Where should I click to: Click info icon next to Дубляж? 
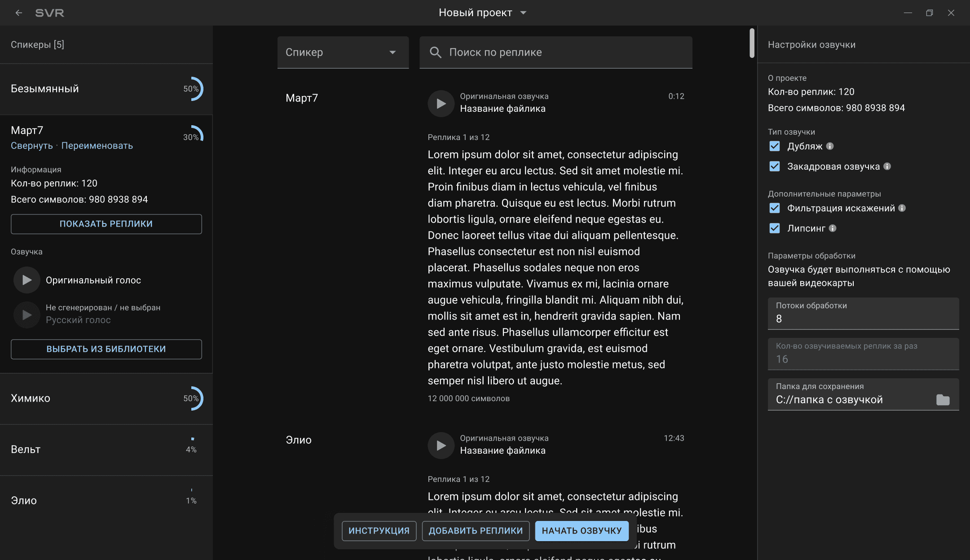coord(830,146)
